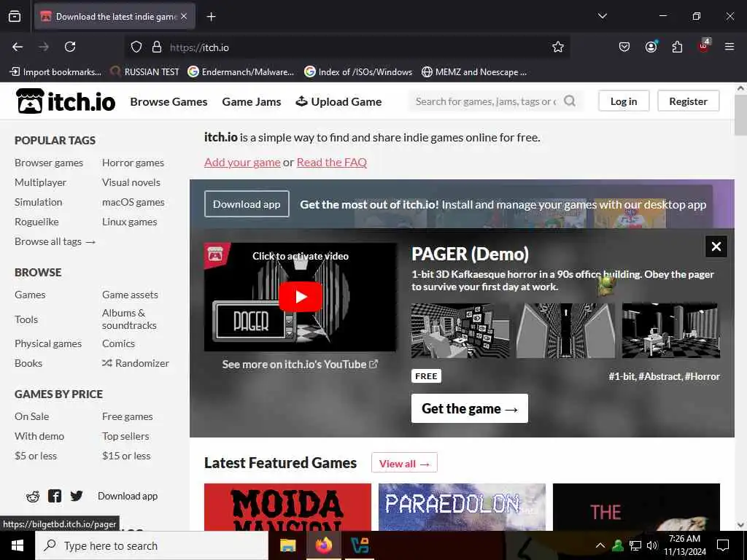Open Upload Game in the header

338,101
